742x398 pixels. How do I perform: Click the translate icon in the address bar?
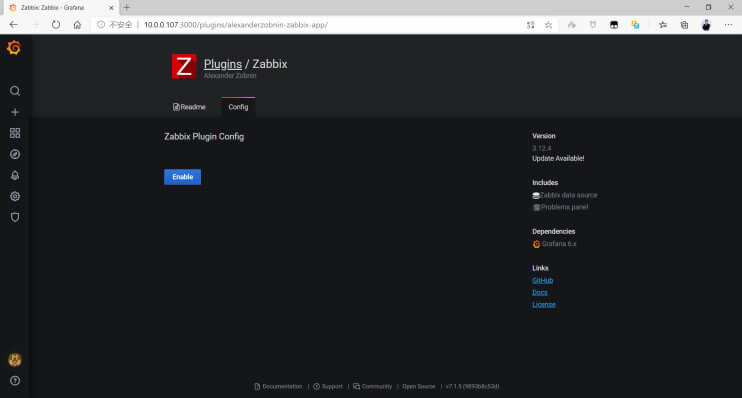tap(530, 25)
